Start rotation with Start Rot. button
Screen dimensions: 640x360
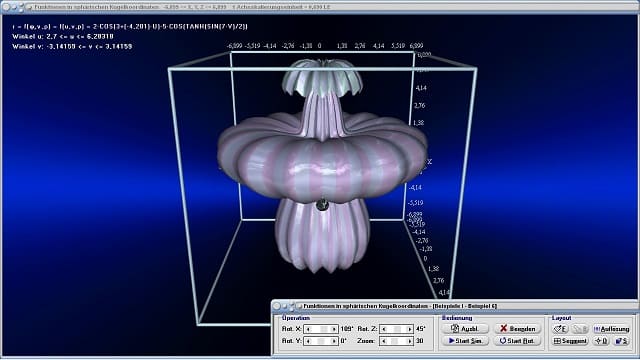pos(517,341)
